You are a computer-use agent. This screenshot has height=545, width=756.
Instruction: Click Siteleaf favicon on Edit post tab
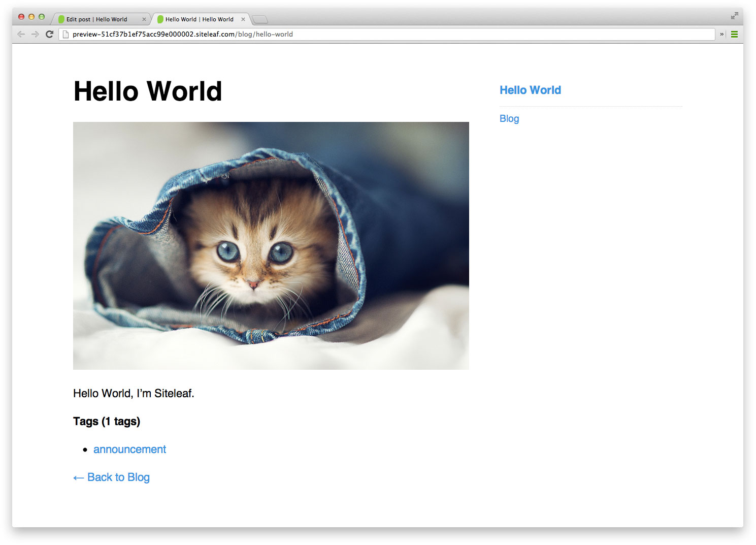[x=61, y=19]
